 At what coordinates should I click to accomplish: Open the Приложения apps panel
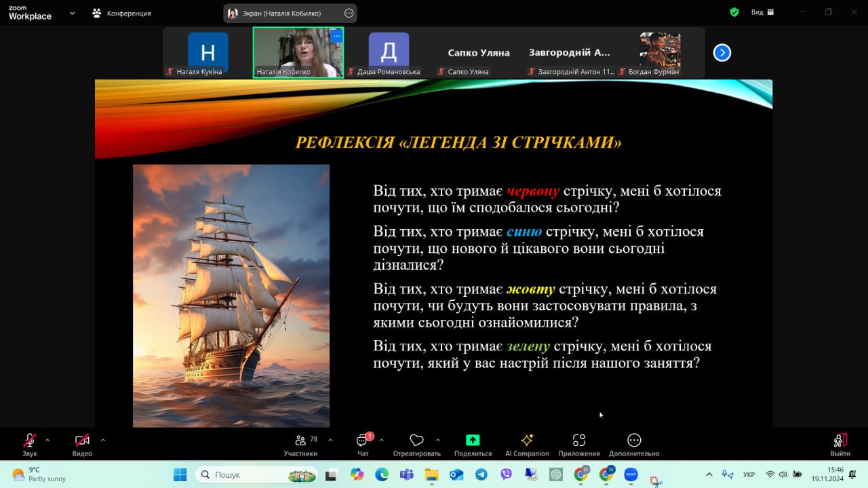[x=578, y=441]
